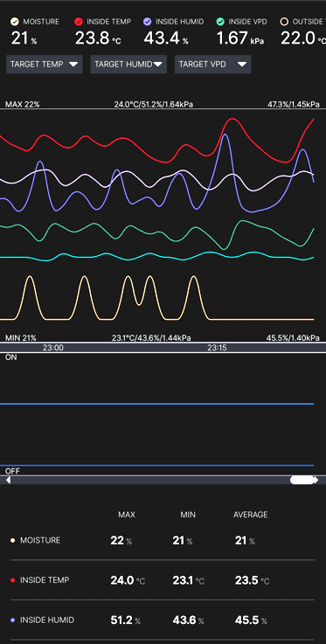
Task: Click the INSIDE HUMID min value 43.6 %
Action: (x=189, y=620)
